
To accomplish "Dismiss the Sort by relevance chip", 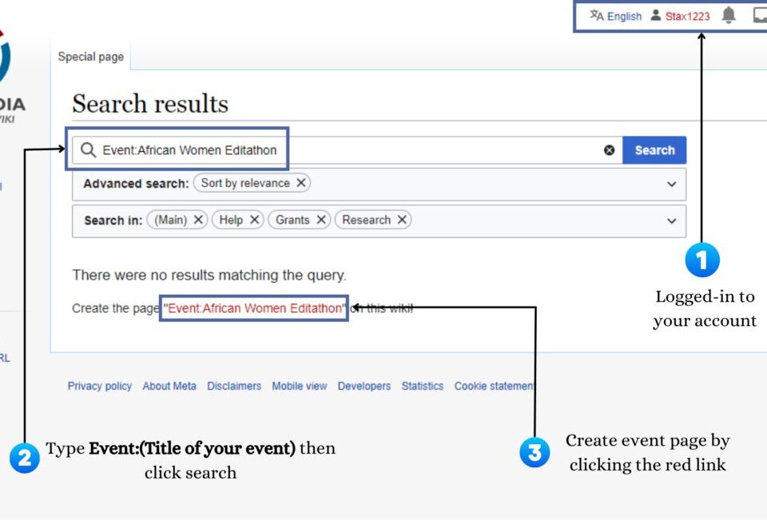I will pos(300,183).
